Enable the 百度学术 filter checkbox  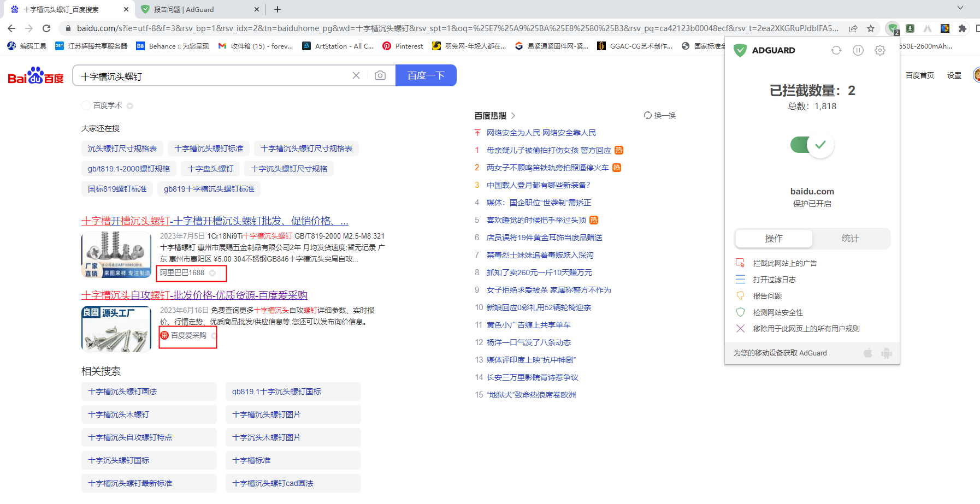[x=86, y=105]
